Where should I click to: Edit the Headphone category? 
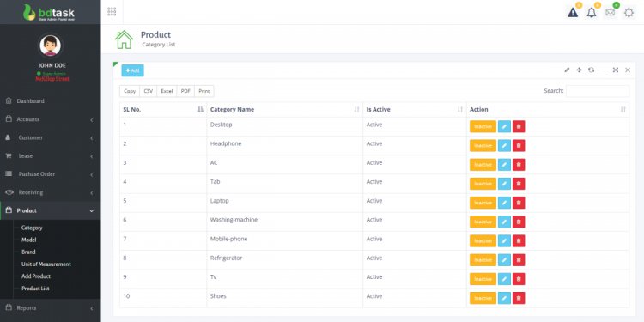[x=504, y=145]
